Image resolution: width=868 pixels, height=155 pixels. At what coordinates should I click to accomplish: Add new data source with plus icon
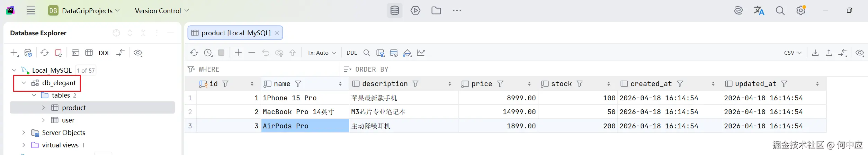(14, 53)
